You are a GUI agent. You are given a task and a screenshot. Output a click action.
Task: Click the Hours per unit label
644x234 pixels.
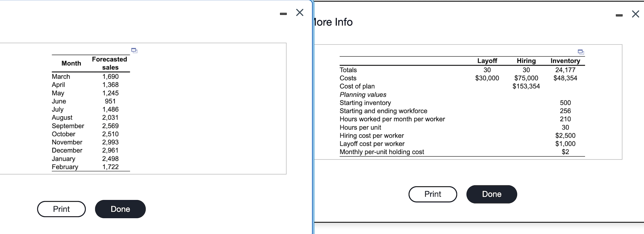(x=360, y=127)
